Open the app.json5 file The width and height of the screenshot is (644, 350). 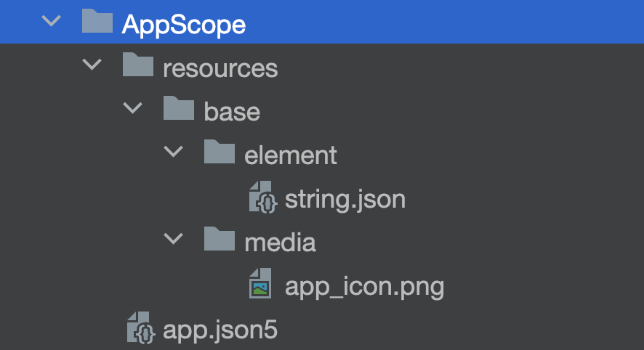(220, 330)
